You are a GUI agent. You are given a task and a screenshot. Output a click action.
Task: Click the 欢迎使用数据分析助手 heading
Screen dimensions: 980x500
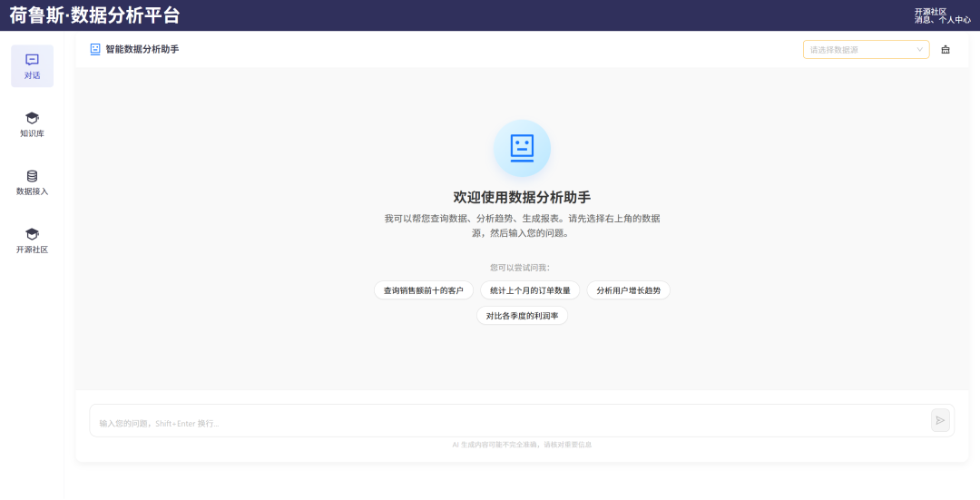[x=522, y=197]
